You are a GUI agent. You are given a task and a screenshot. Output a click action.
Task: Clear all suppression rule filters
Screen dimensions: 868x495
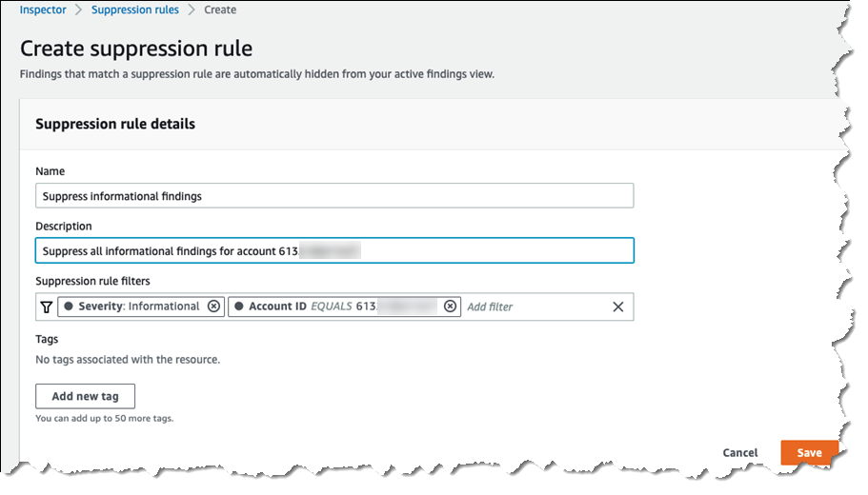click(x=617, y=307)
